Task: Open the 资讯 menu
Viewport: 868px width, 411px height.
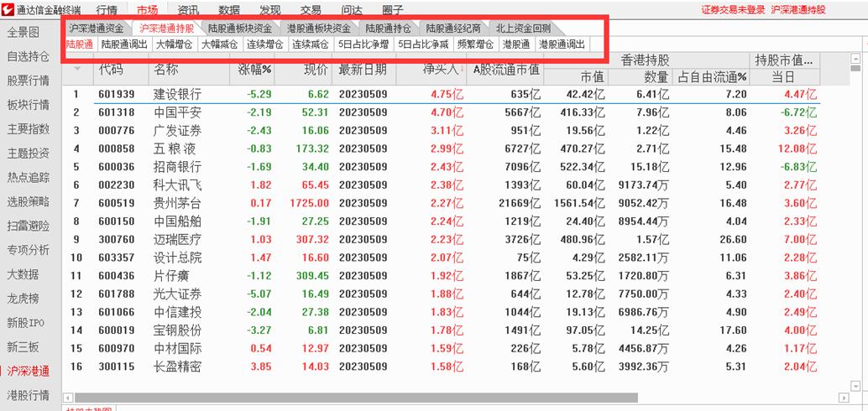Action: (x=188, y=10)
